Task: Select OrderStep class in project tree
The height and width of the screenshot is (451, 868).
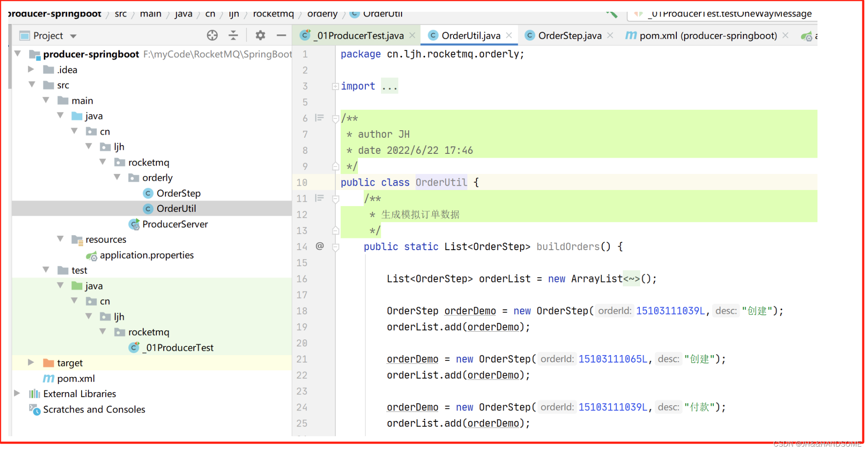Action: [x=172, y=193]
